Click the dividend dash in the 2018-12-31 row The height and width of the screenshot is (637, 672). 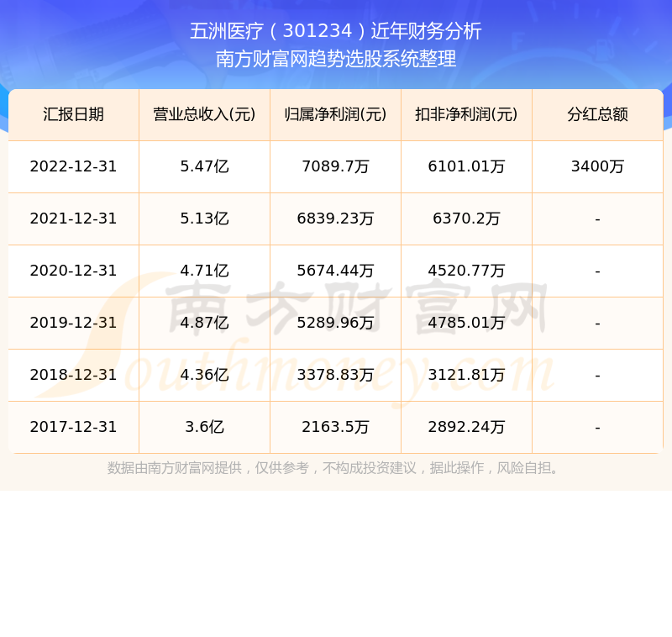[x=597, y=376]
